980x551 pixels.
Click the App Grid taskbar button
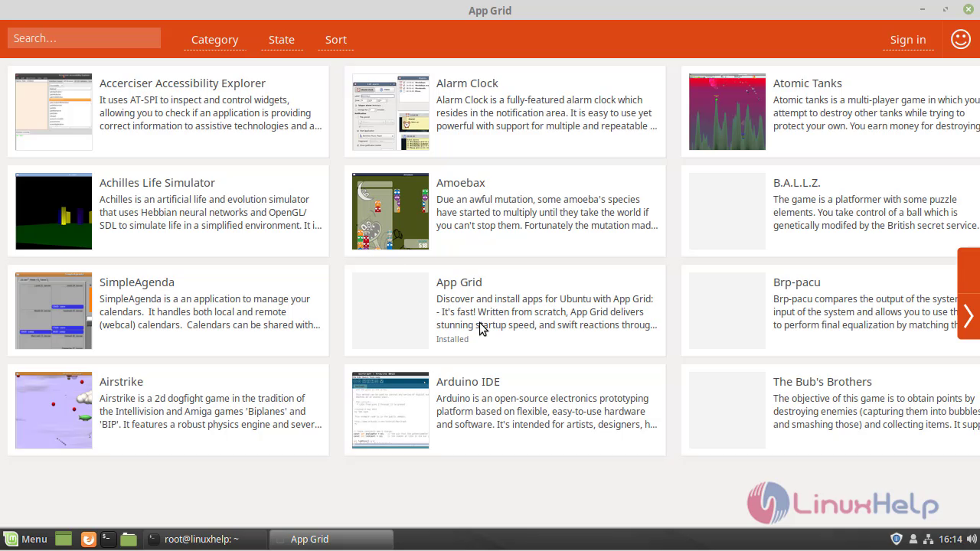coord(331,539)
